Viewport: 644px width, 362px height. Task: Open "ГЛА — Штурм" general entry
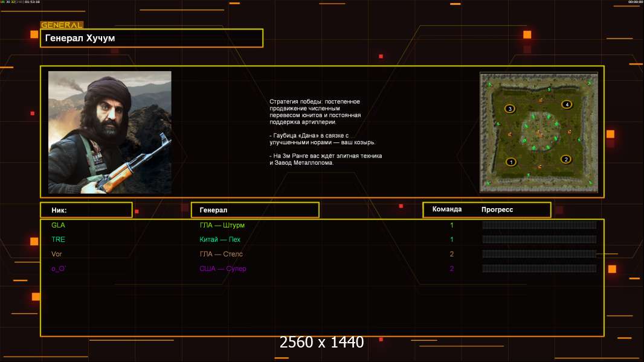click(222, 225)
